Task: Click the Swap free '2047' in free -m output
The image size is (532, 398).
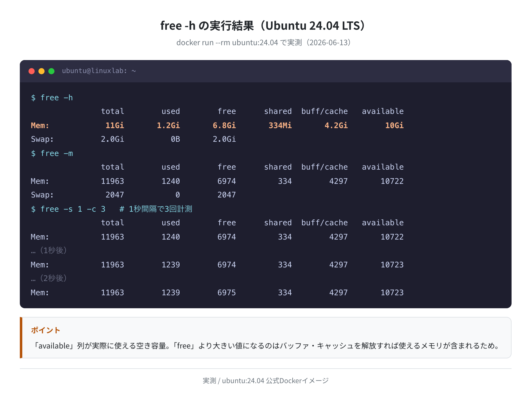Action: pos(227,195)
